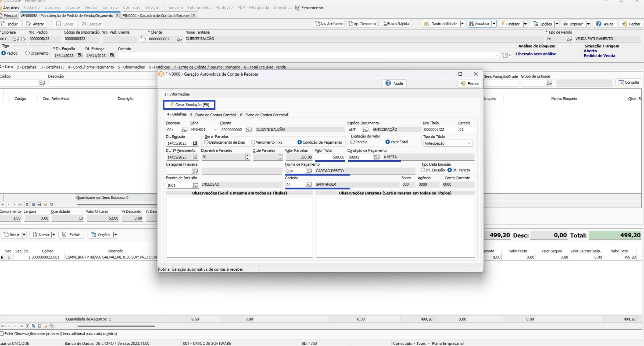Select the Dt. Emissão radio under Tipo Data Emissão
644x346 pixels.
click(423, 170)
